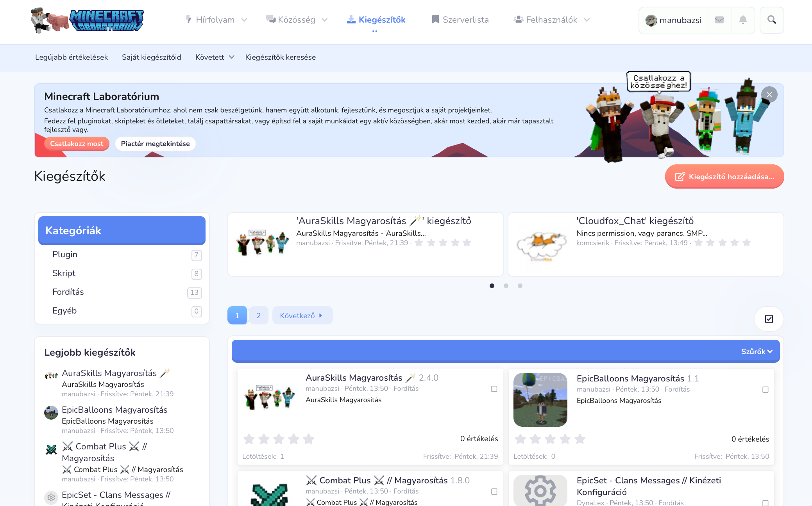
Task: Open EpicBalloons Magyarosítás in Legjobb kiegészítők
Action: coord(114,410)
